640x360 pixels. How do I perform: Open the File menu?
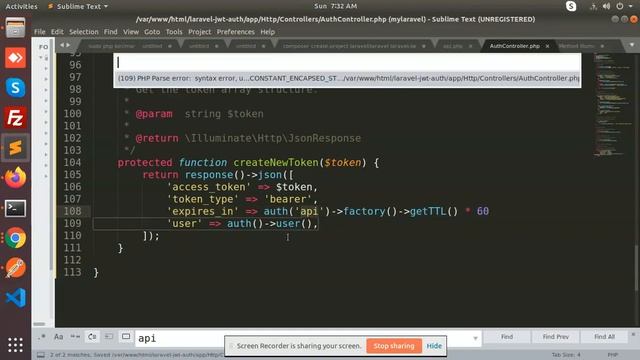(x=40, y=32)
